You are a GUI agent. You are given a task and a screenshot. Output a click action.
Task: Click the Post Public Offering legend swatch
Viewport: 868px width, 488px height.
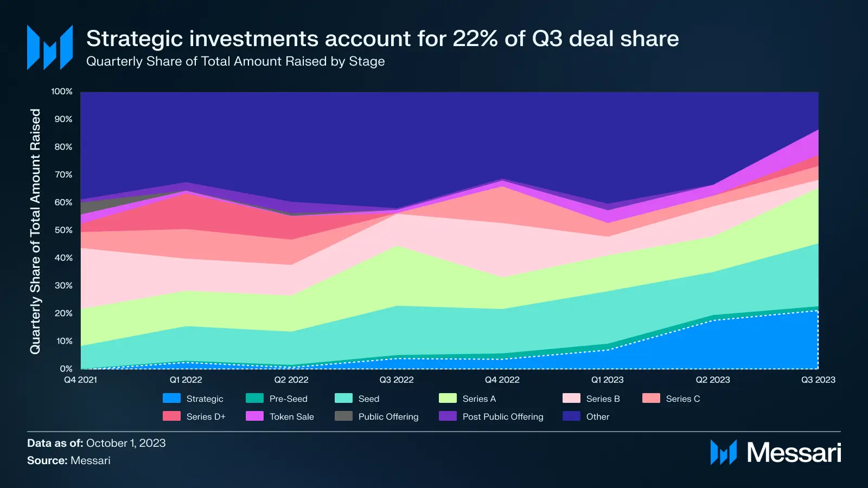click(x=448, y=416)
